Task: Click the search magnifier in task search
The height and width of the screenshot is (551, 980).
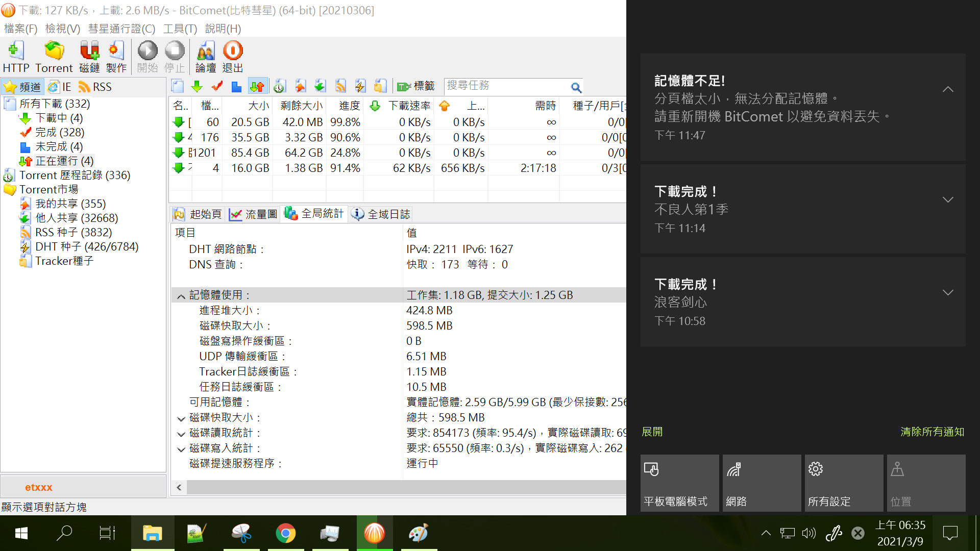Action: [576, 87]
